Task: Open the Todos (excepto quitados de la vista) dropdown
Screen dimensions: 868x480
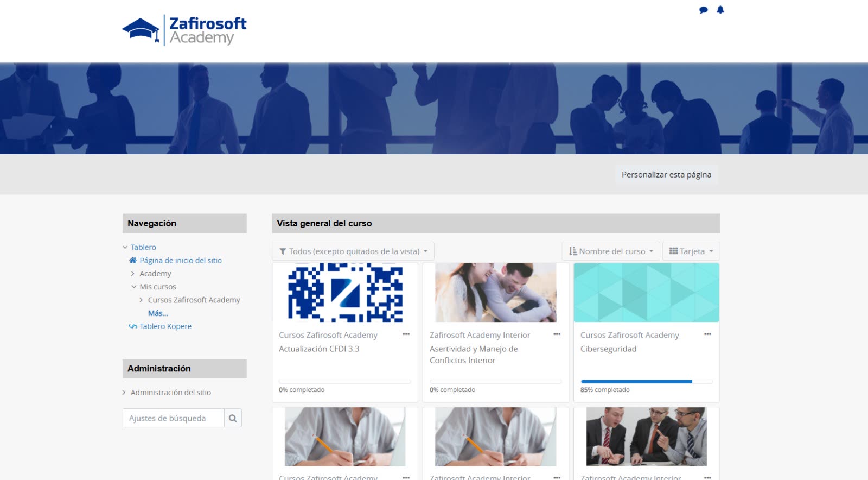Action: (353, 251)
